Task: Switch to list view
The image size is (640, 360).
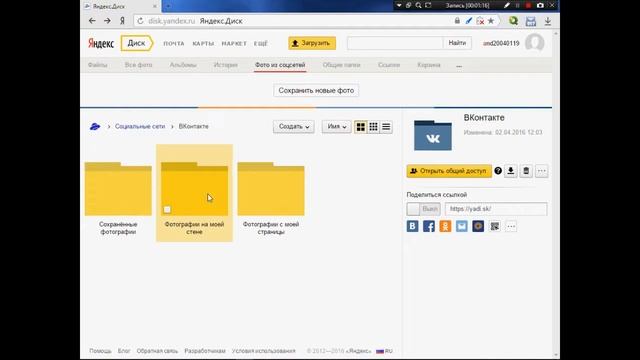Action: coord(386,127)
